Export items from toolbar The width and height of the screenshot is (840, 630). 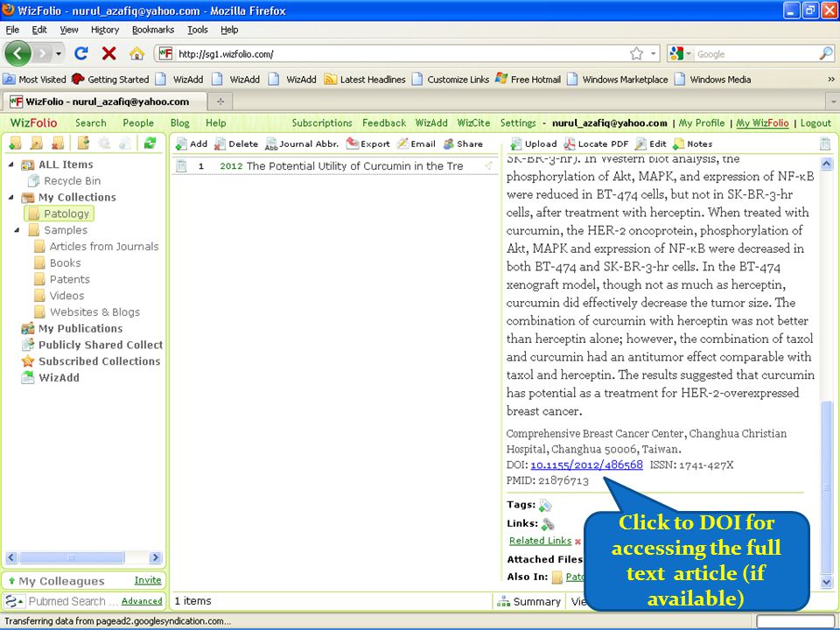click(x=368, y=143)
